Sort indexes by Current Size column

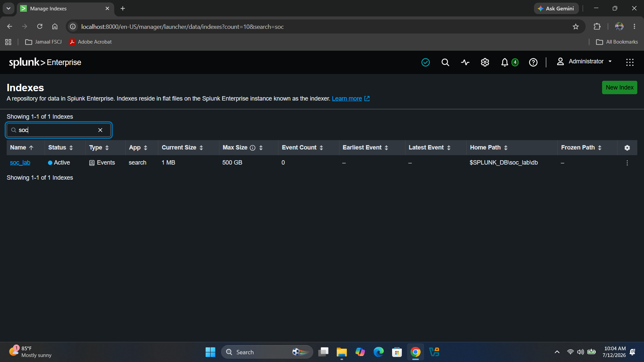point(182,148)
